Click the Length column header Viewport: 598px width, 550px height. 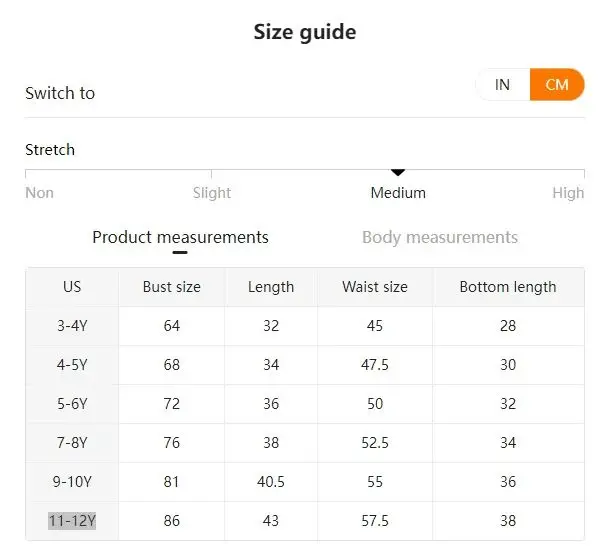click(x=271, y=287)
